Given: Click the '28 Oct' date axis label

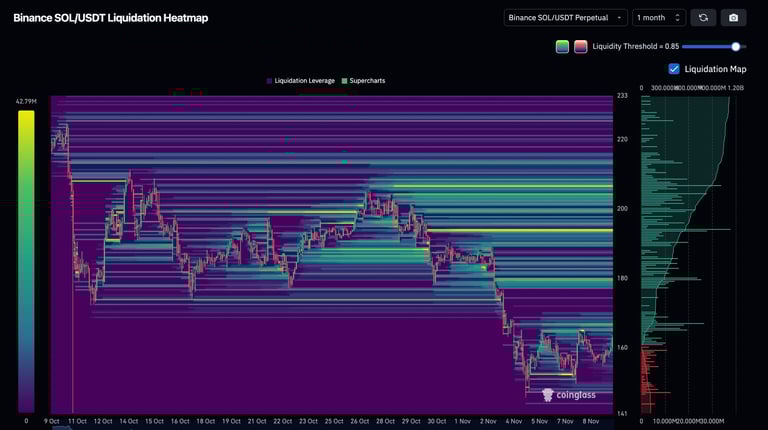Looking at the screenshot, I should pyautogui.click(x=385, y=421).
